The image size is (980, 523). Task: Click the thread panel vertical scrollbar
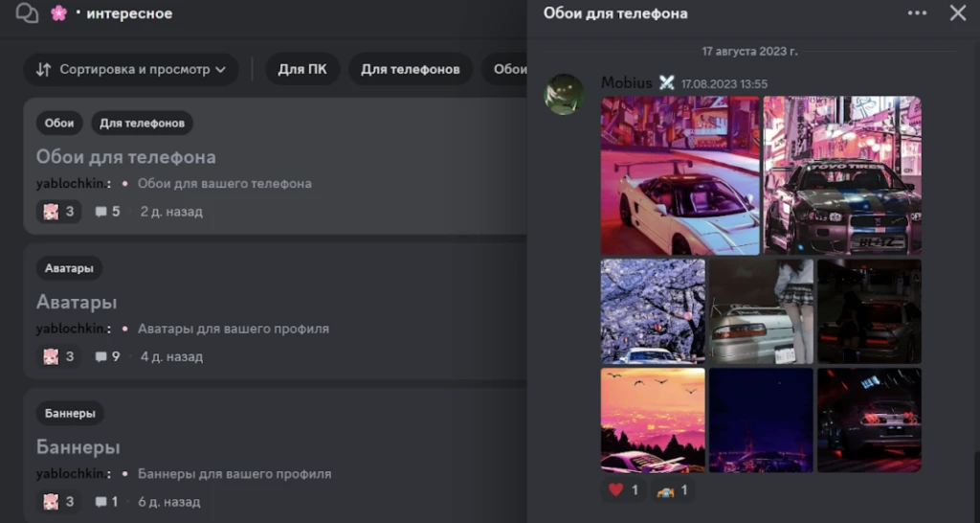point(976,486)
